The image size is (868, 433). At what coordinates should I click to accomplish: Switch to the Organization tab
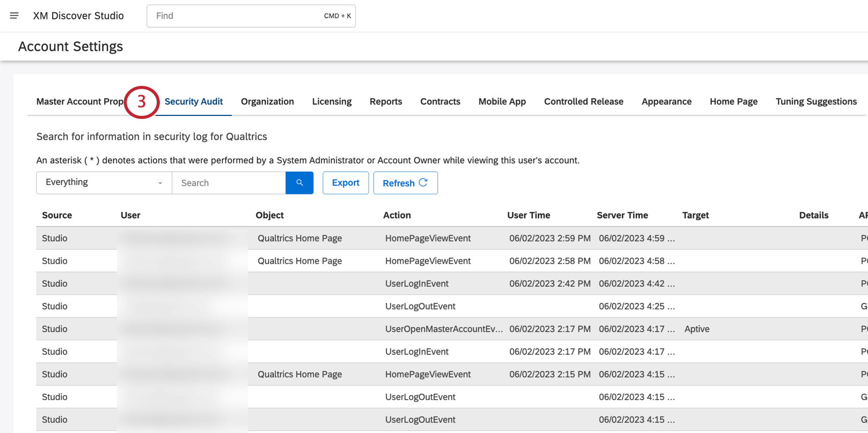[x=267, y=102]
